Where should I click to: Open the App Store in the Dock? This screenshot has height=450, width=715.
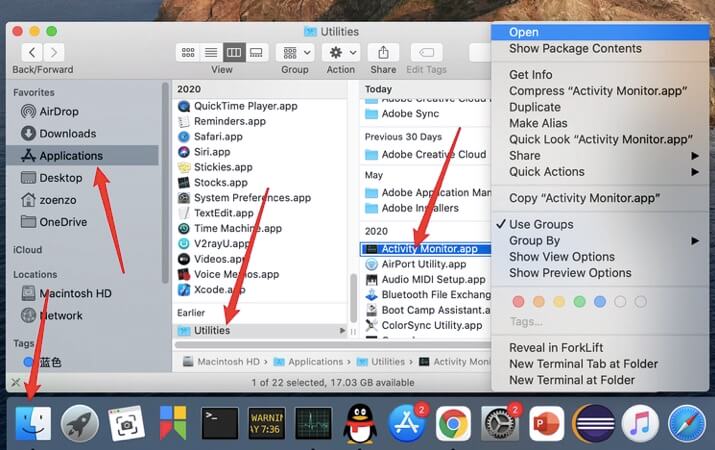406,424
